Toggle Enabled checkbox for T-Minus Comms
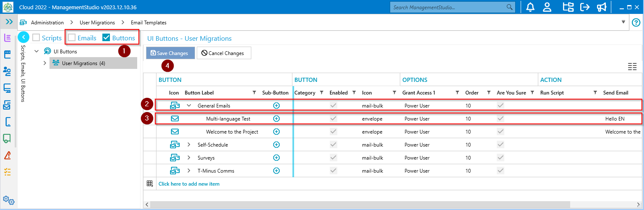 click(334, 171)
